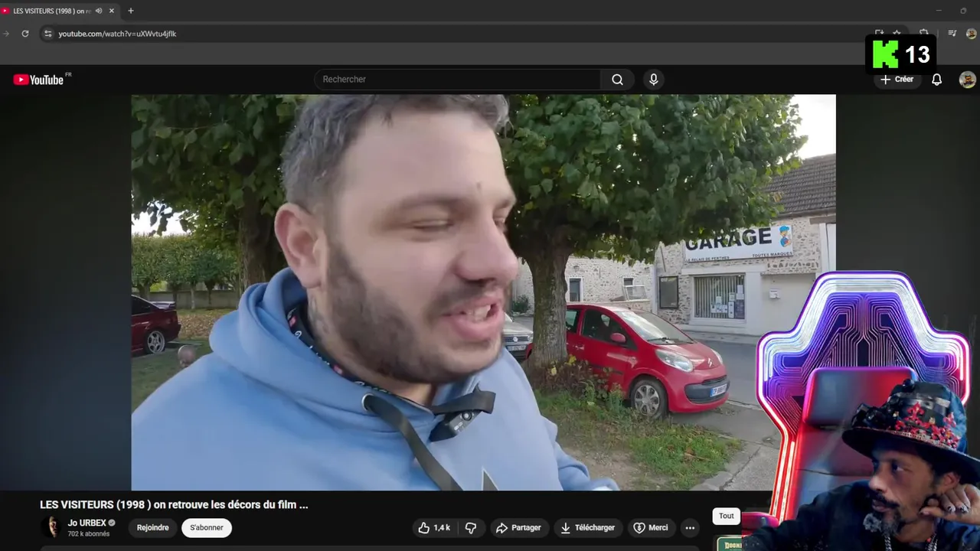Mute the tab via its speaker icon

coord(99,11)
